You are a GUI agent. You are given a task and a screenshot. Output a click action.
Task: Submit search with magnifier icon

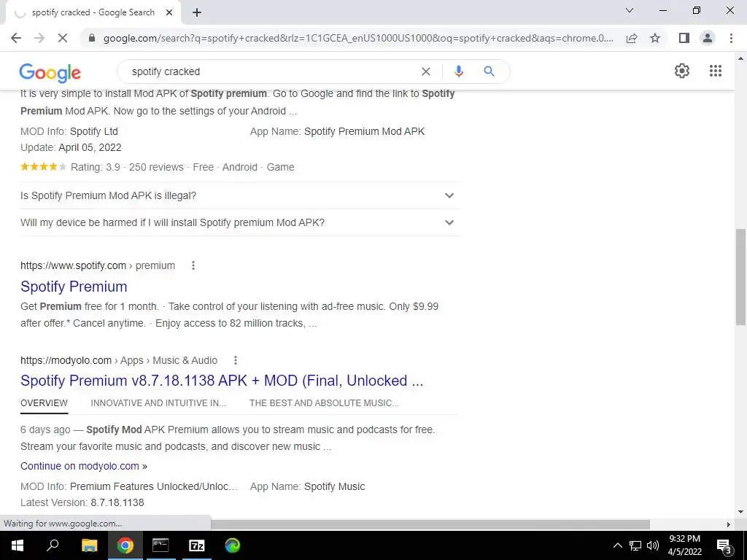coord(489,71)
